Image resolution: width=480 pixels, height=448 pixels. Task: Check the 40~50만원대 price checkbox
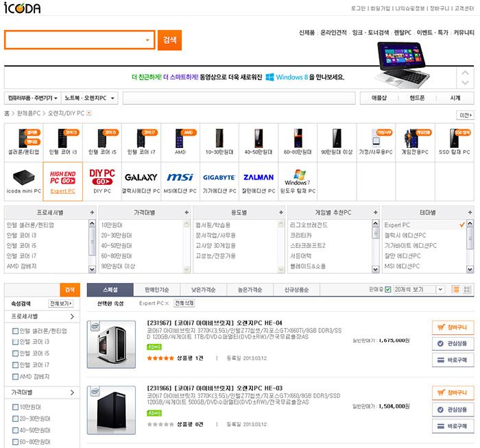coord(15,430)
